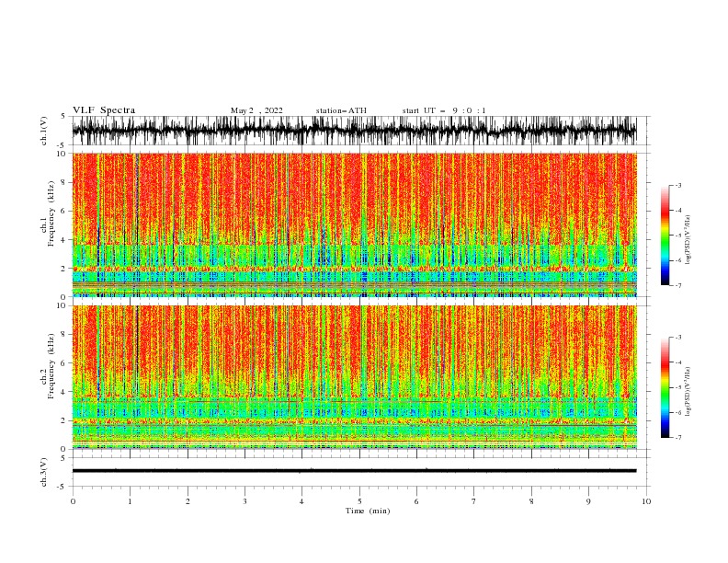Click time axis tick label '7'
Image resolution: width=728 pixels, height=563 pixels.
point(474,501)
